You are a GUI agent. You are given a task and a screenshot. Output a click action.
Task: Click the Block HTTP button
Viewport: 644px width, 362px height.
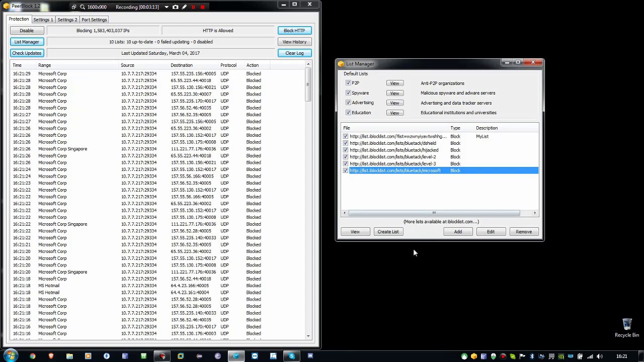294,31
